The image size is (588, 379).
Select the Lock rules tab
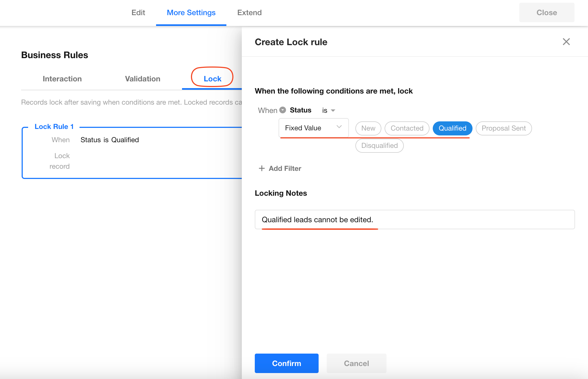coord(212,79)
